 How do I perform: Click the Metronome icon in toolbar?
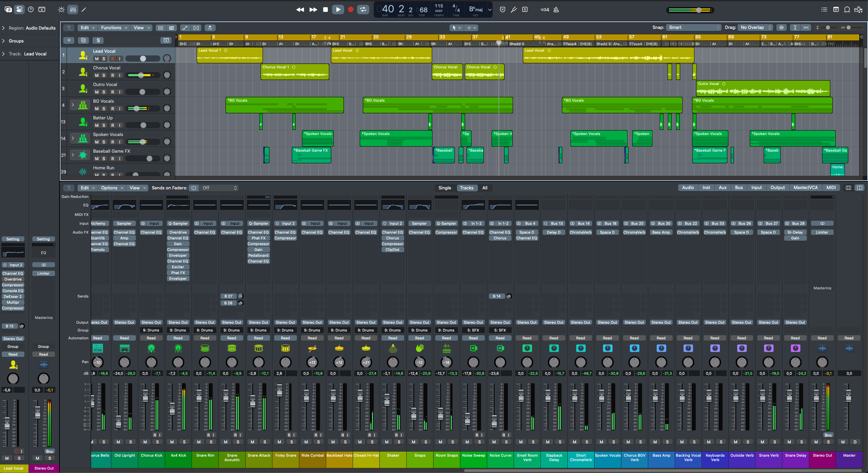click(557, 9)
